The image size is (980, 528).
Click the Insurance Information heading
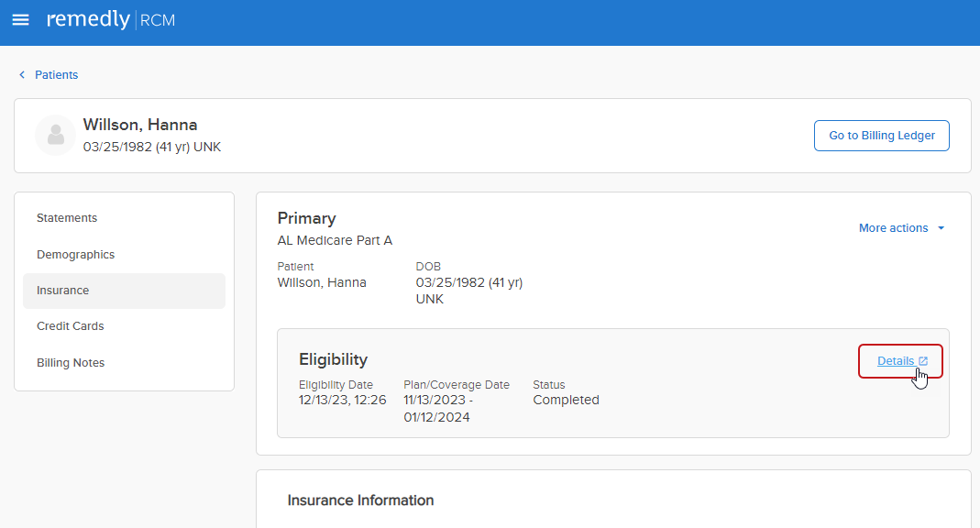[x=360, y=500]
